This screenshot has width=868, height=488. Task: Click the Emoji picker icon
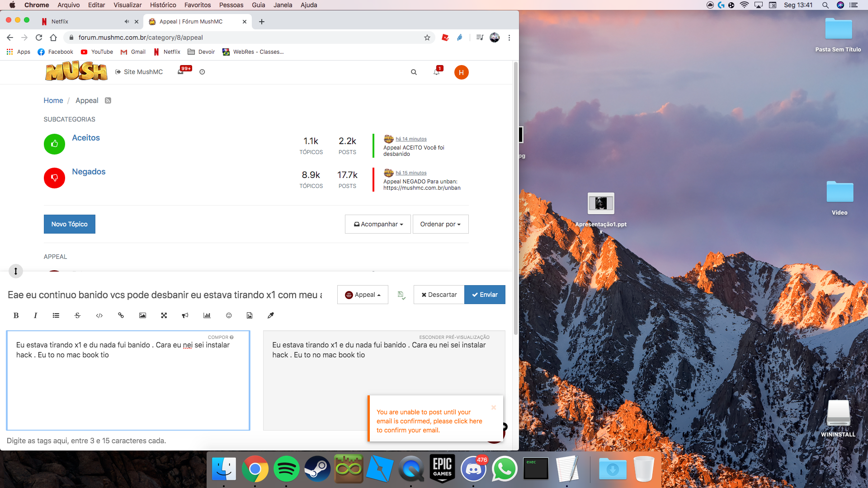(x=228, y=314)
